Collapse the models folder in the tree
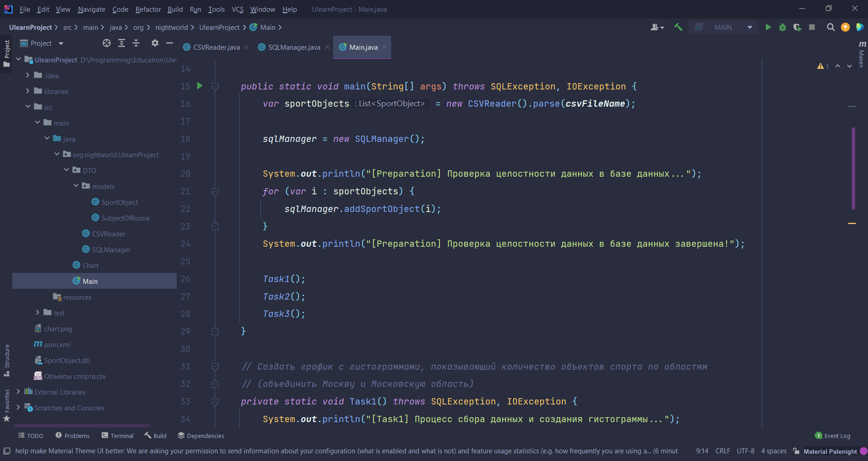The image size is (868, 461). (x=75, y=186)
